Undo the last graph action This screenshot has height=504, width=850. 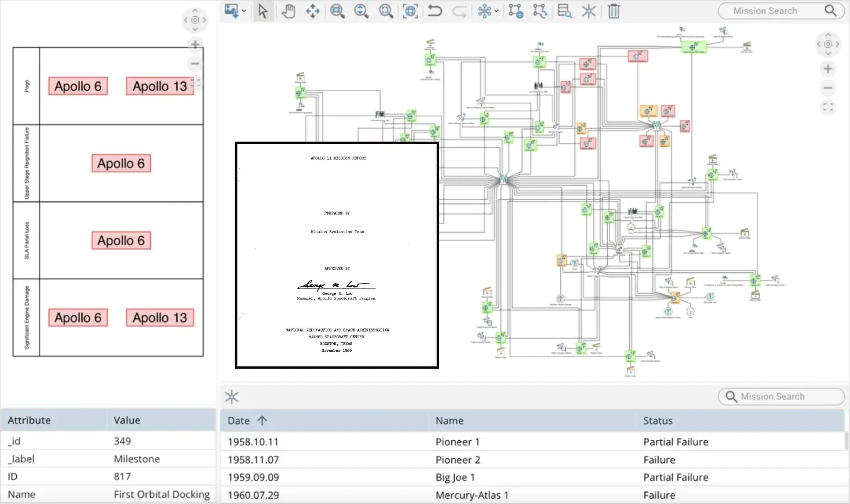(435, 11)
